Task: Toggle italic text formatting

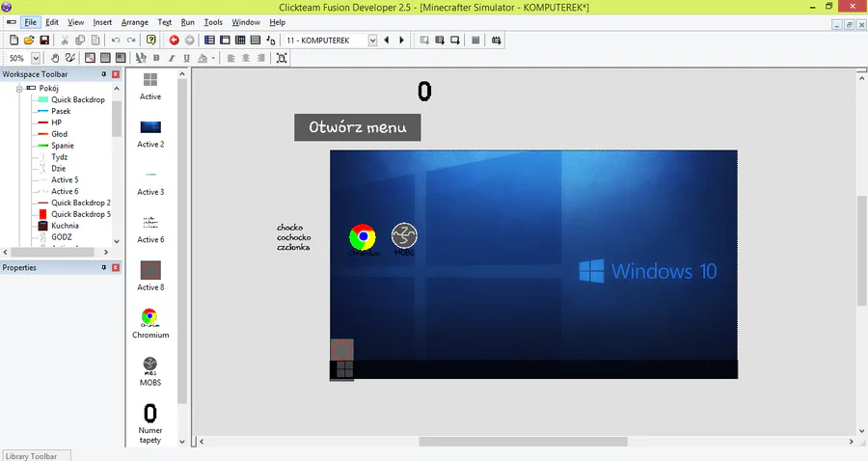Action: click(x=172, y=58)
